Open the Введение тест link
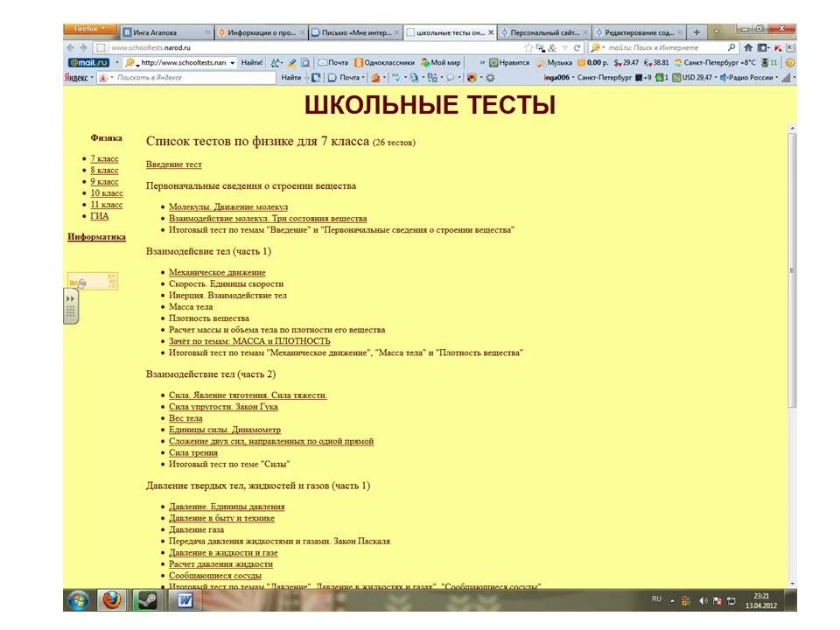Image resolution: width=840 pixels, height=630 pixels. point(172,164)
